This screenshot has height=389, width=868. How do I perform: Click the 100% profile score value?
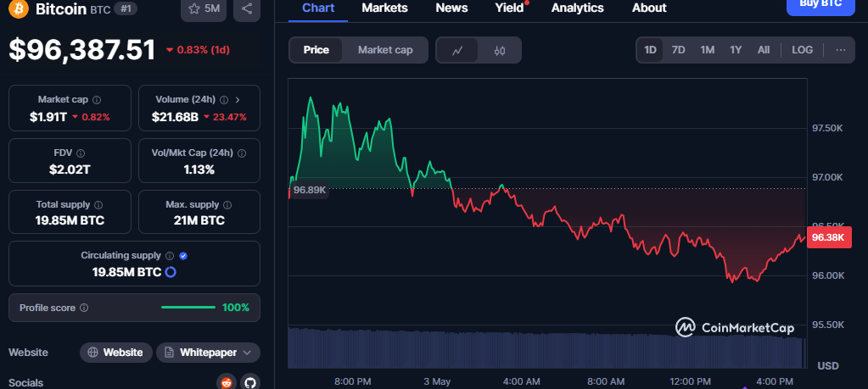pos(236,308)
